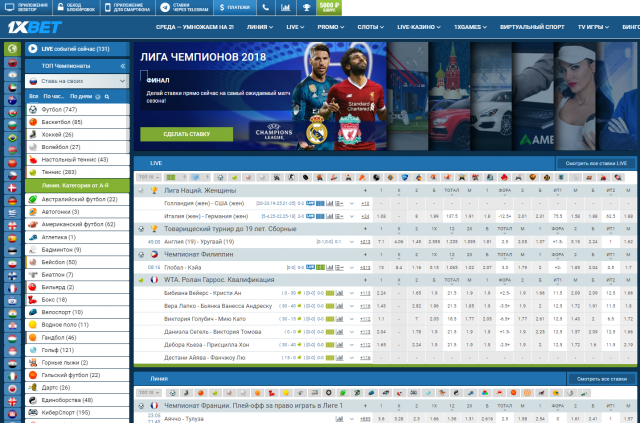
Task: Click the Смотреть все ставки button in Линия
Action: click(602, 379)
